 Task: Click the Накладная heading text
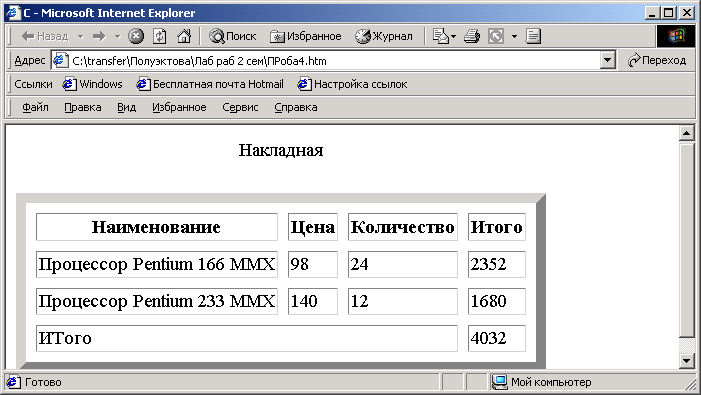tap(281, 150)
